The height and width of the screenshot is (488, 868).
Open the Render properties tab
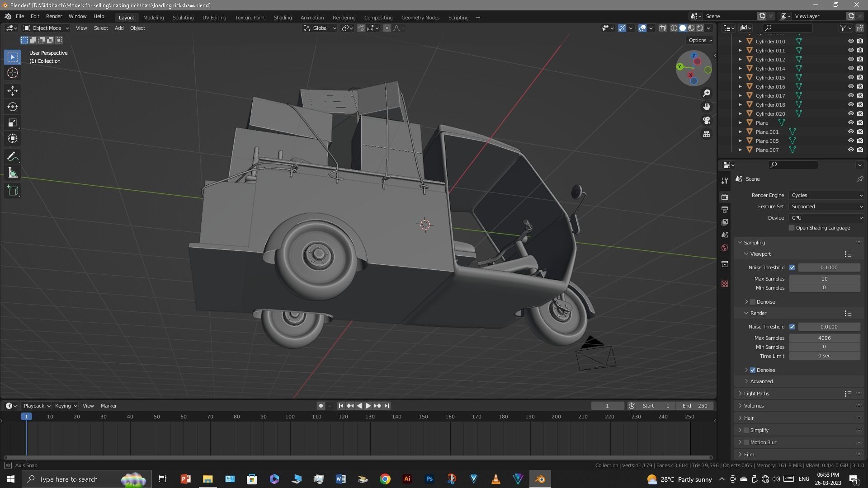(x=725, y=197)
